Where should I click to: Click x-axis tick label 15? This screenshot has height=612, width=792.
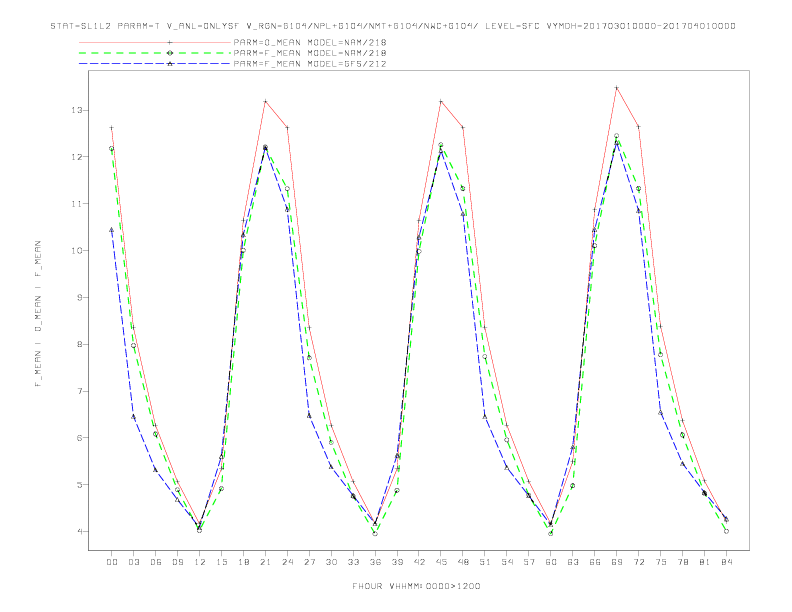pos(221,562)
